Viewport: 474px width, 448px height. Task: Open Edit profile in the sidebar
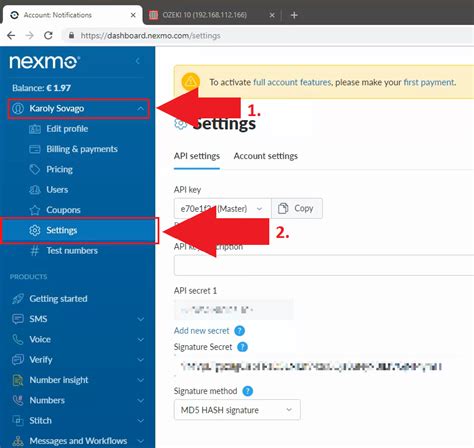pos(67,129)
